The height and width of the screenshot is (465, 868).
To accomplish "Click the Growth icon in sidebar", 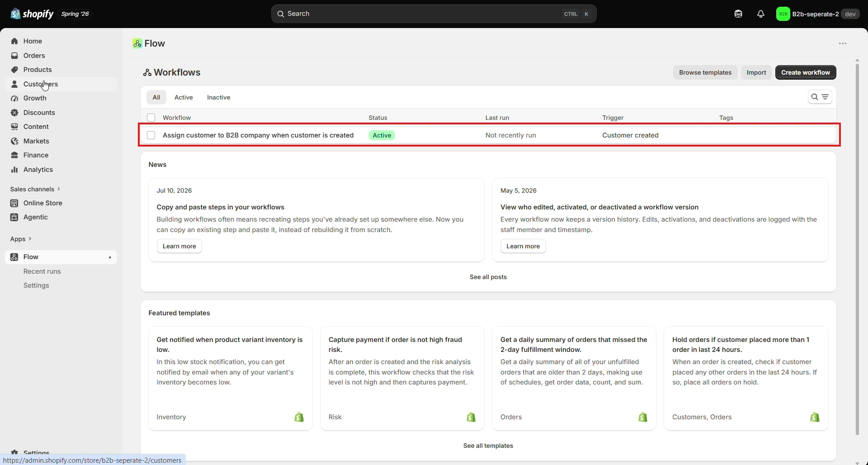I will [14, 98].
